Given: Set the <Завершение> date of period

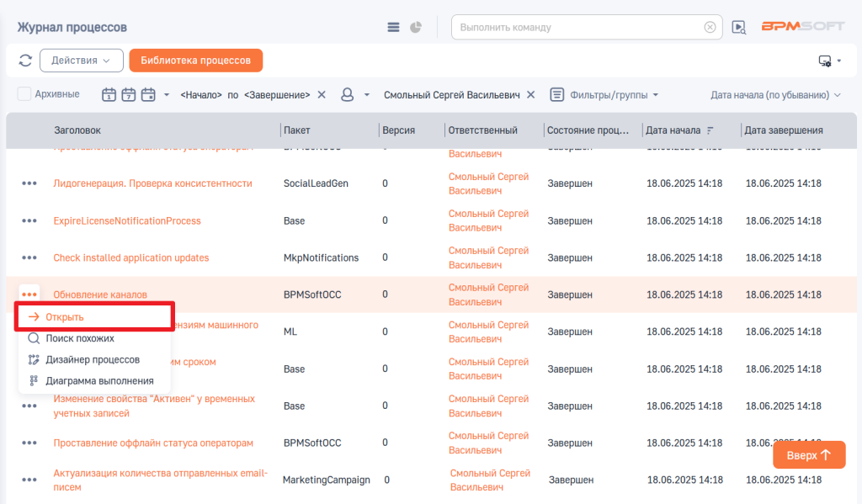Looking at the screenshot, I should coord(277,95).
